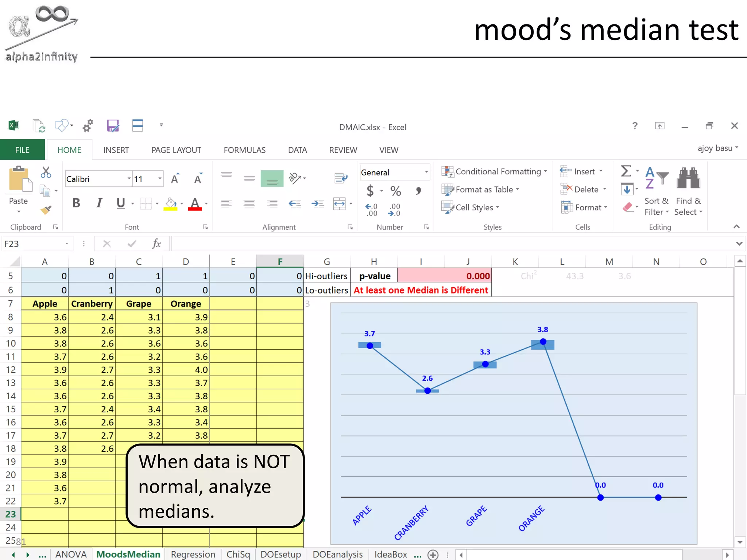The image size is (747, 560).
Task: Switch to the FORMULAS tab
Action: pyautogui.click(x=245, y=150)
